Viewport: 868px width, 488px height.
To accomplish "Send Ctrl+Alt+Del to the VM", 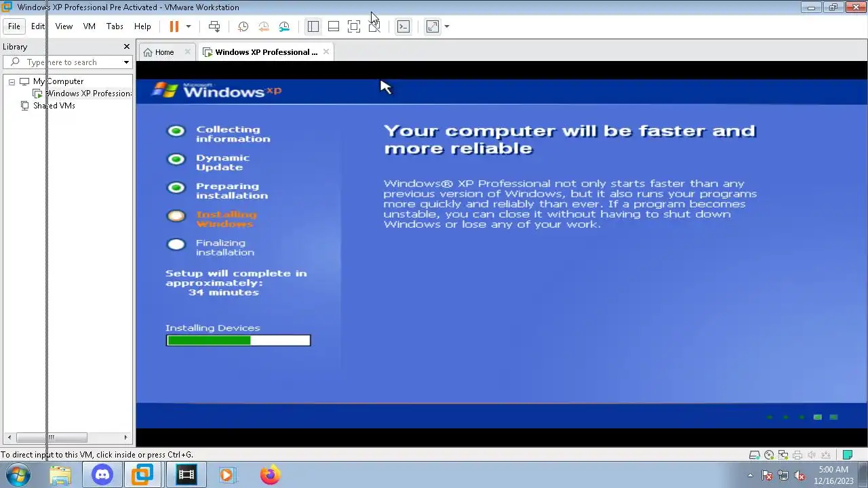I will pos(214,26).
